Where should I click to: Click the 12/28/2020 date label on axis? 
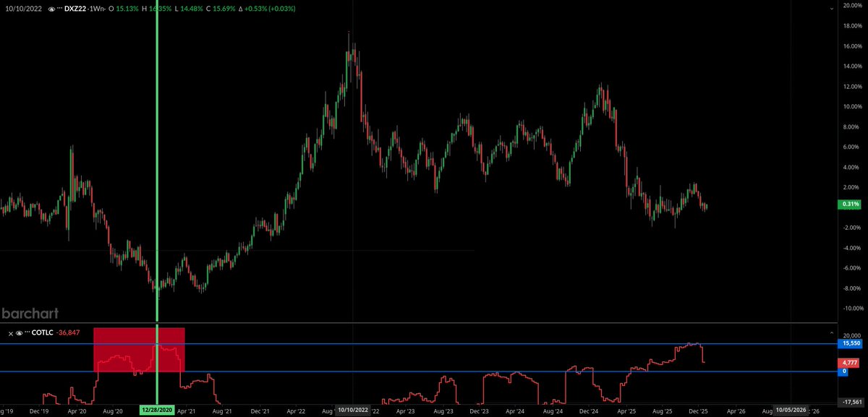[x=158, y=410]
